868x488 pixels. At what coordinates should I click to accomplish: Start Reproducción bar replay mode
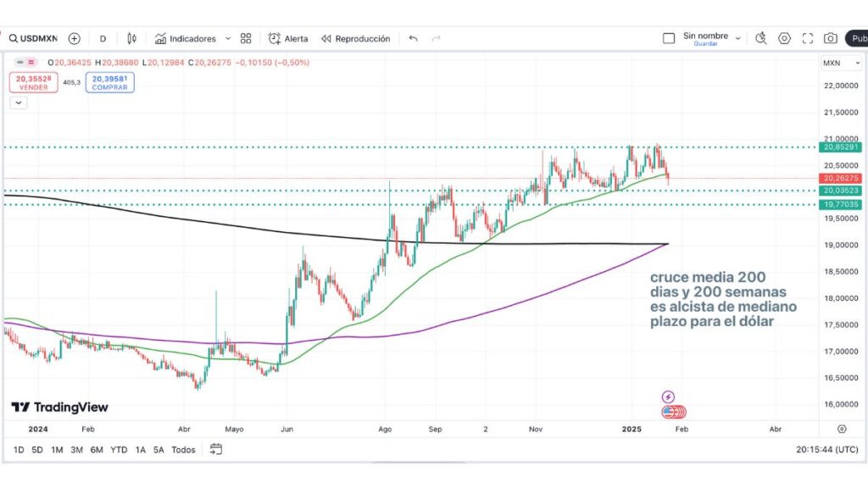click(x=355, y=38)
